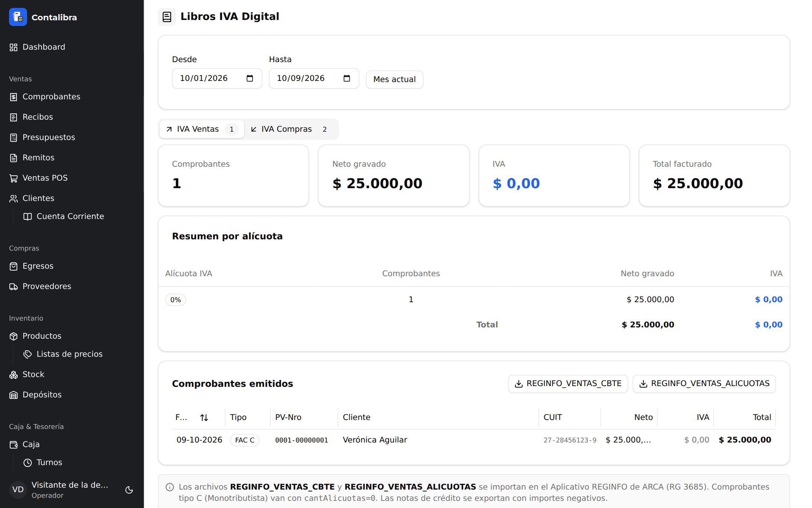Click the Libros IVA Digital book icon

167,17
